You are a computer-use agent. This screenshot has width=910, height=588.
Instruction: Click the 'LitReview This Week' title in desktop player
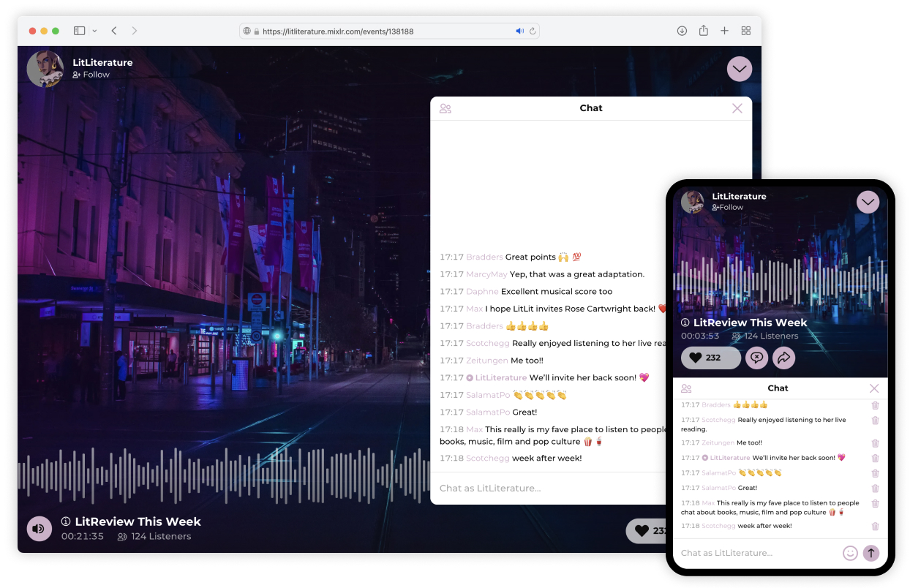click(138, 521)
